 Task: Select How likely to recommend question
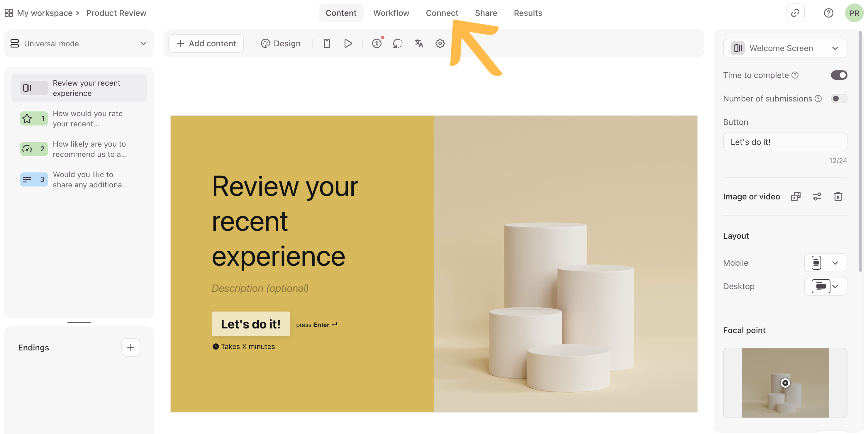[x=79, y=149]
